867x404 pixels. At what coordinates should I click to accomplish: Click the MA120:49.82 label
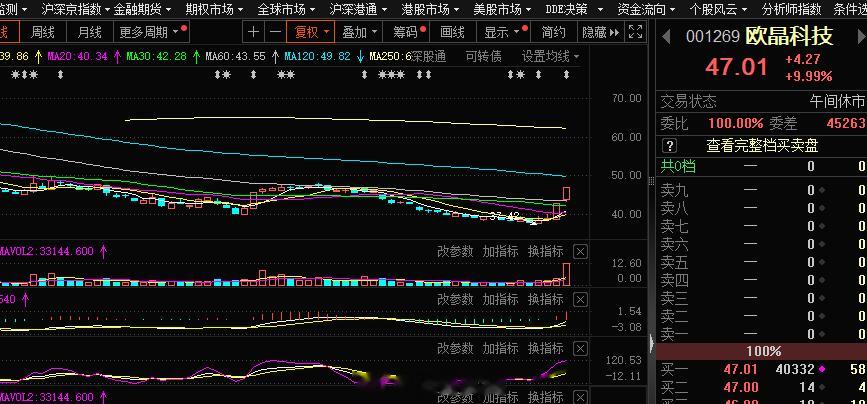(x=317, y=56)
